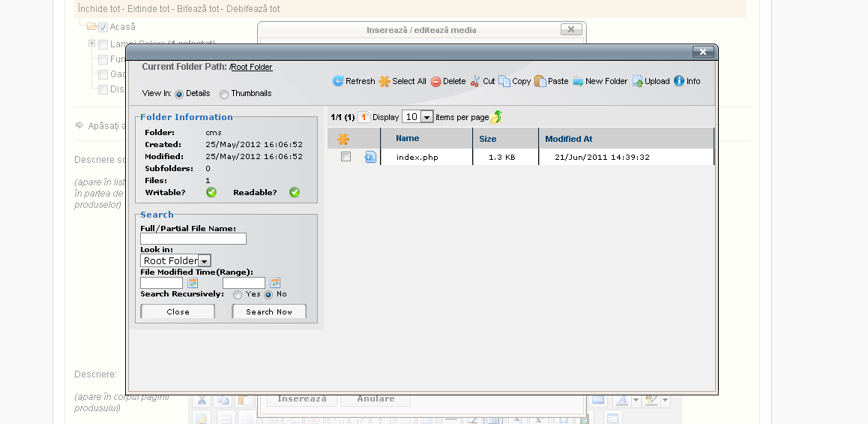Viewport: 868px width, 424px height.
Task: Sort files by Name column
Action: (408, 139)
